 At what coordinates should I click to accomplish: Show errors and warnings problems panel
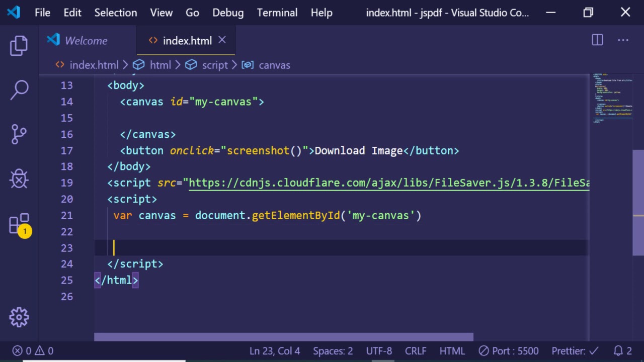point(33,351)
